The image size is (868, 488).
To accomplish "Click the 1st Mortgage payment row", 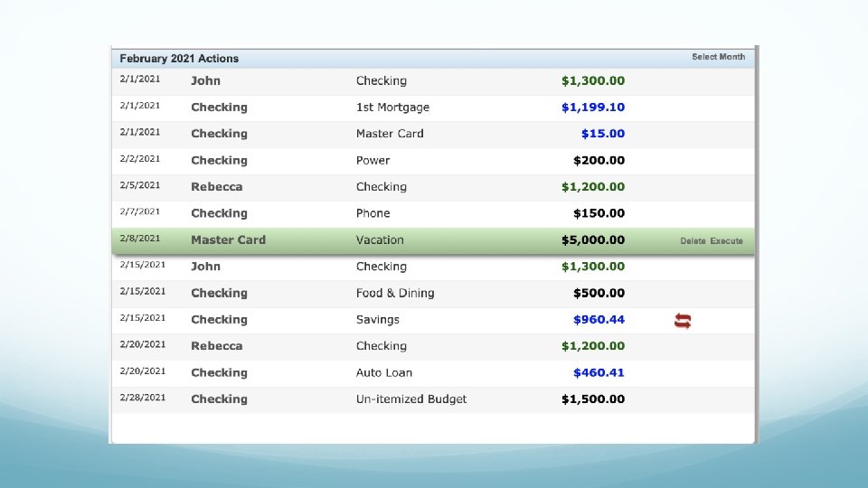I will click(433, 108).
